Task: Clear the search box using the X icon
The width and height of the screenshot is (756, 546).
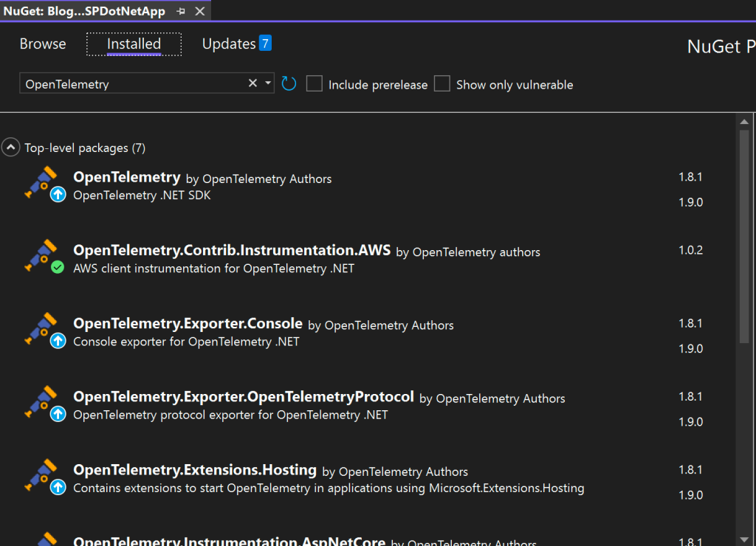Action: point(252,83)
